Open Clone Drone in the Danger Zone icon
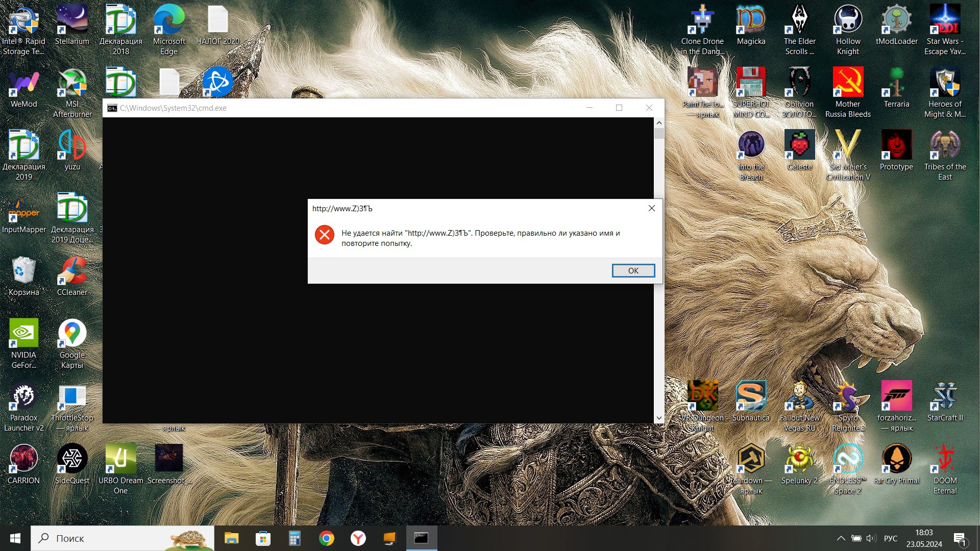980x551 pixels. (702, 30)
